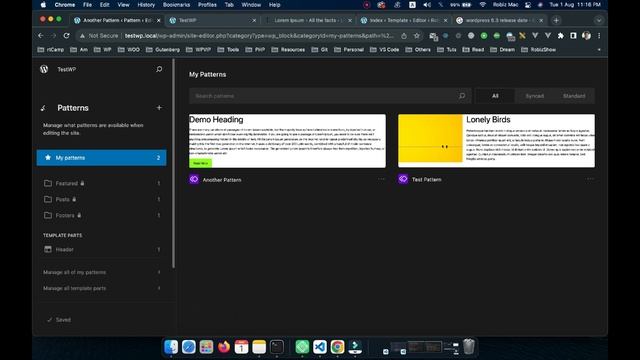Open the Posts patterns category
Image resolution: width=640 pixels, height=360 pixels.
point(102,199)
